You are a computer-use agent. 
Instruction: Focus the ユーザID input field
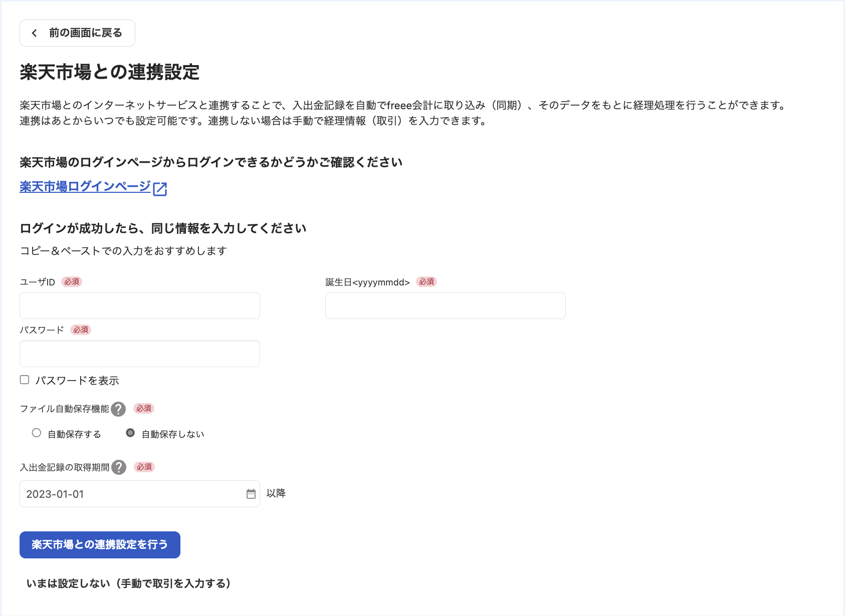[140, 305]
